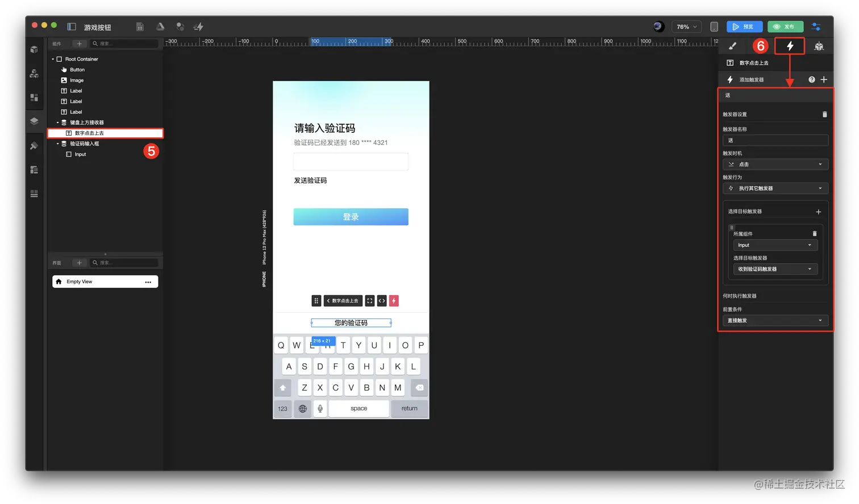Open the 触发行为 执行其它触发器 dropdown

coord(775,188)
